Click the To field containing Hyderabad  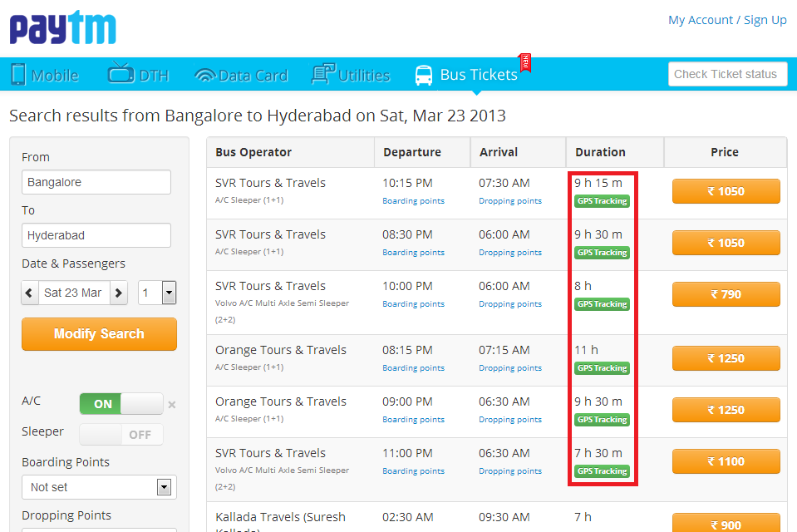click(x=96, y=235)
